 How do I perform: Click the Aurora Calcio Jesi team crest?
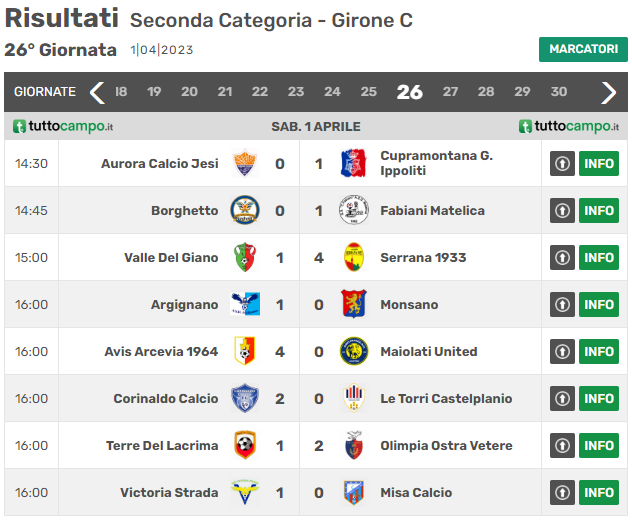245,163
